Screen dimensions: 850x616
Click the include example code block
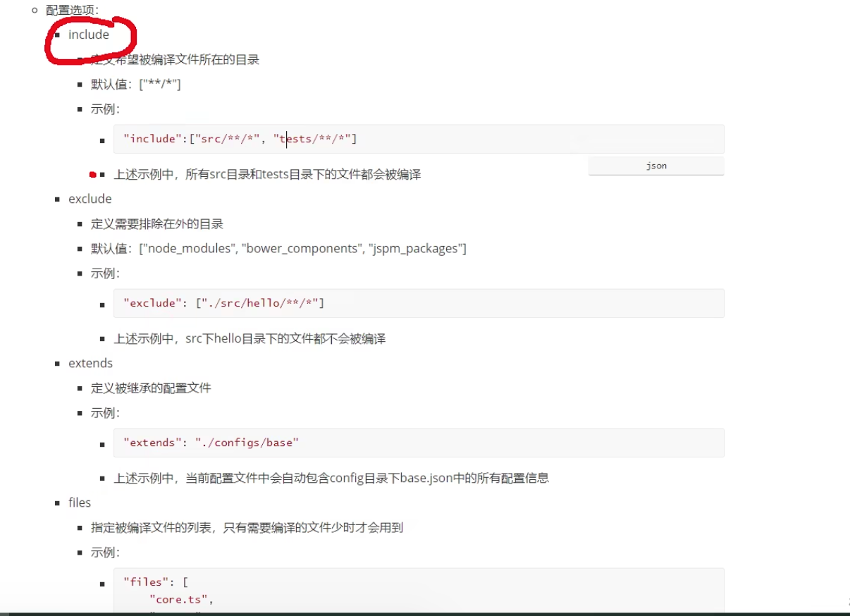tap(419, 139)
